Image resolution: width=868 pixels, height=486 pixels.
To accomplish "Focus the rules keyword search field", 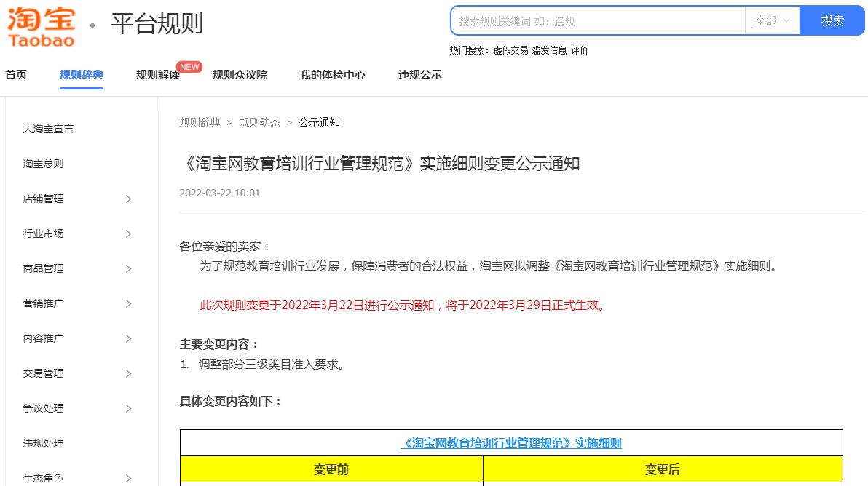I will tap(599, 21).
